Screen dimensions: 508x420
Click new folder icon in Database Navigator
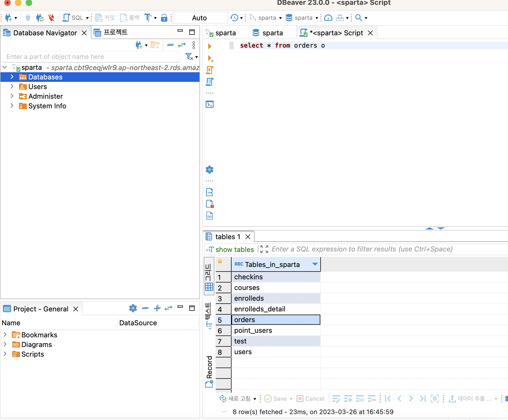pos(155,45)
